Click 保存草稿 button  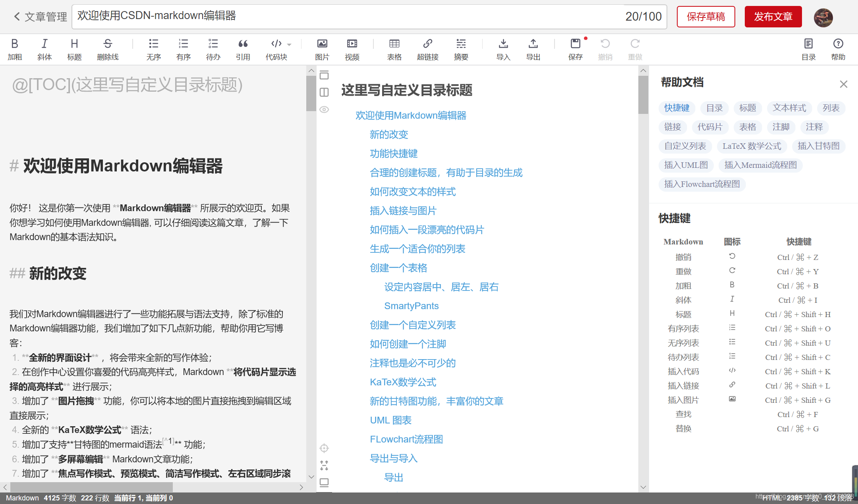pyautogui.click(x=706, y=17)
